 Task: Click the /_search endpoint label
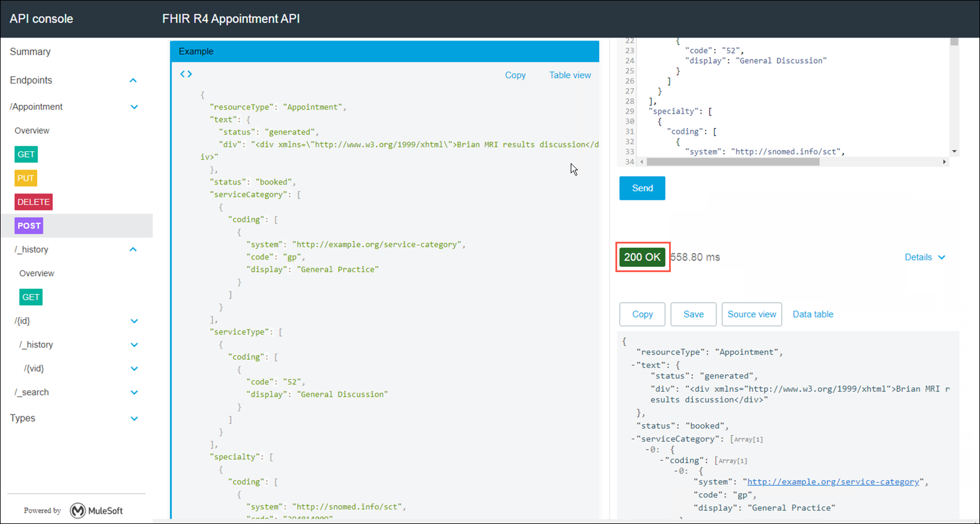(x=32, y=392)
